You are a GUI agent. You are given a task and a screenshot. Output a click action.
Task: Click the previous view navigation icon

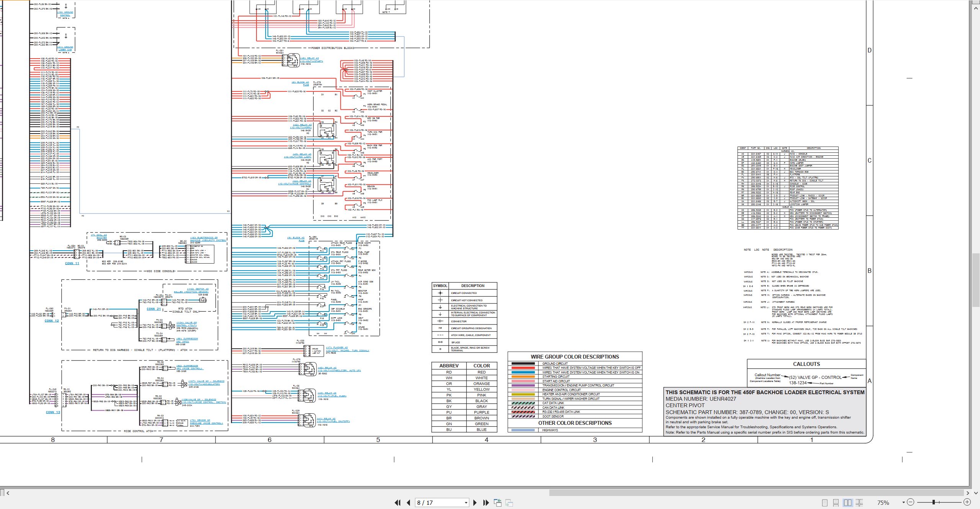pyautogui.click(x=498, y=502)
